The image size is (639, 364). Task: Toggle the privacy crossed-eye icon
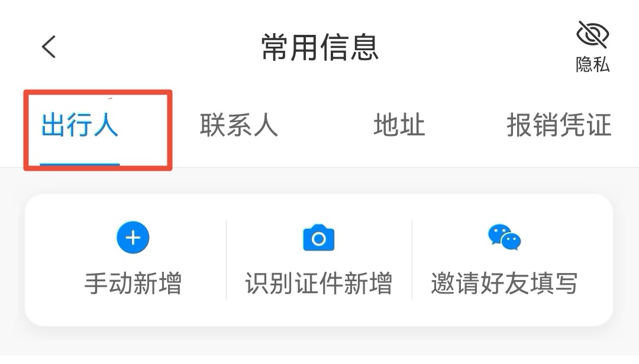click(x=592, y=34)
